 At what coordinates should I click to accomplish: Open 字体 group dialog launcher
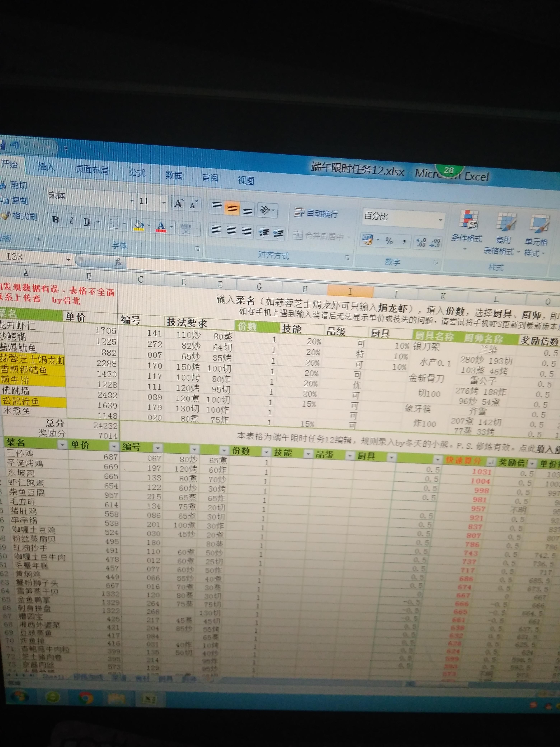197,249
